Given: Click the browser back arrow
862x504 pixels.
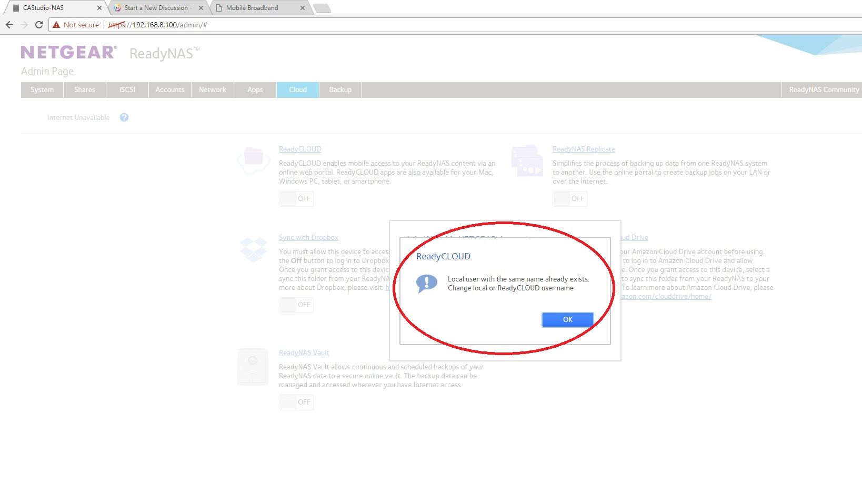Looking at the screenshot, I should point(9,25).
